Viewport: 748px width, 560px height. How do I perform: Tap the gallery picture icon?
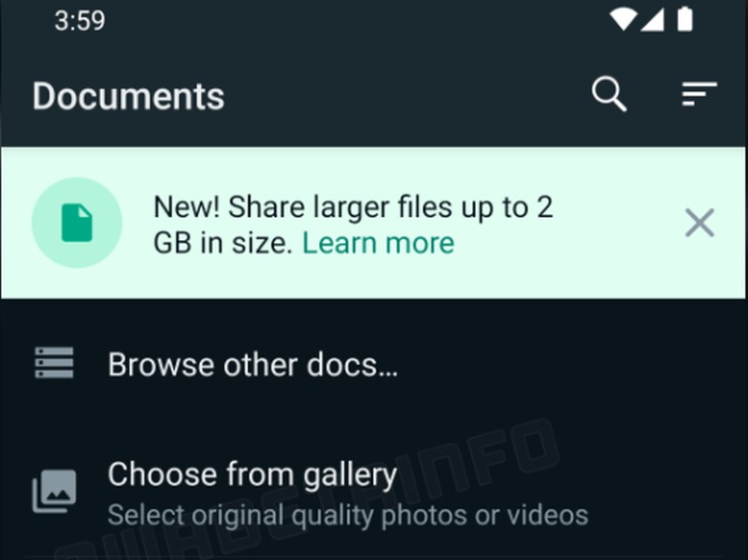click(54, 492)
